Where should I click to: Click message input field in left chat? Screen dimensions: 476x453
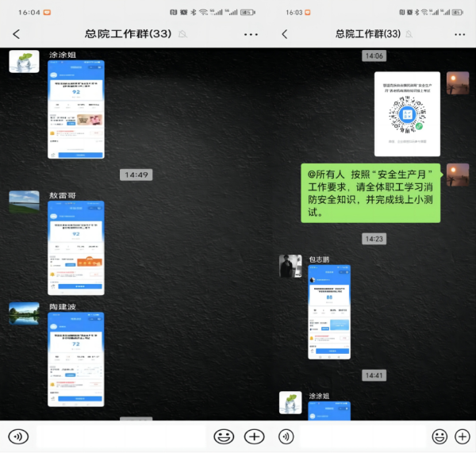(121, 436)
